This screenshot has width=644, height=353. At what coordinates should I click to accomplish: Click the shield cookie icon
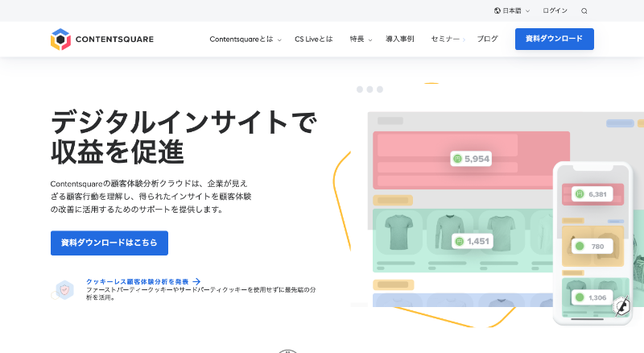point(64,289)
